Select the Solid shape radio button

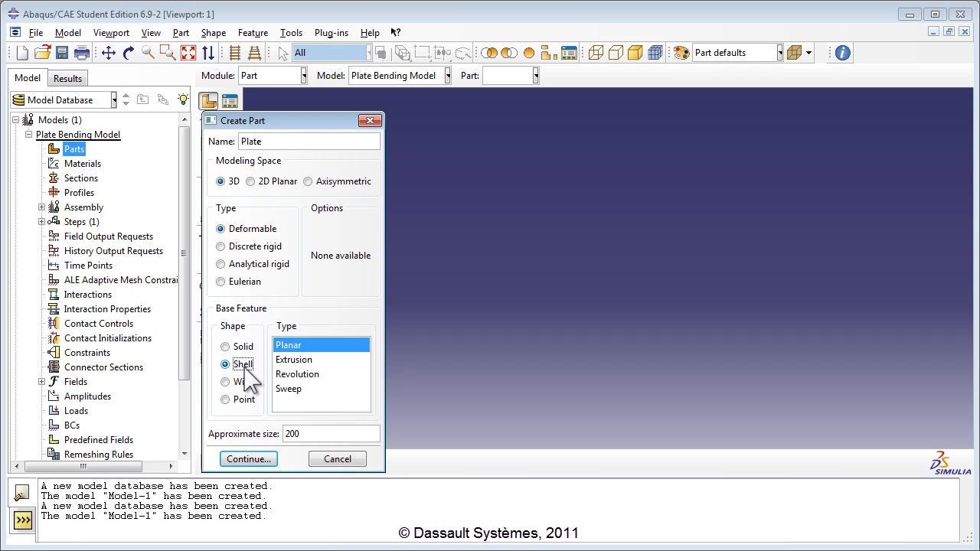[225, 347]
